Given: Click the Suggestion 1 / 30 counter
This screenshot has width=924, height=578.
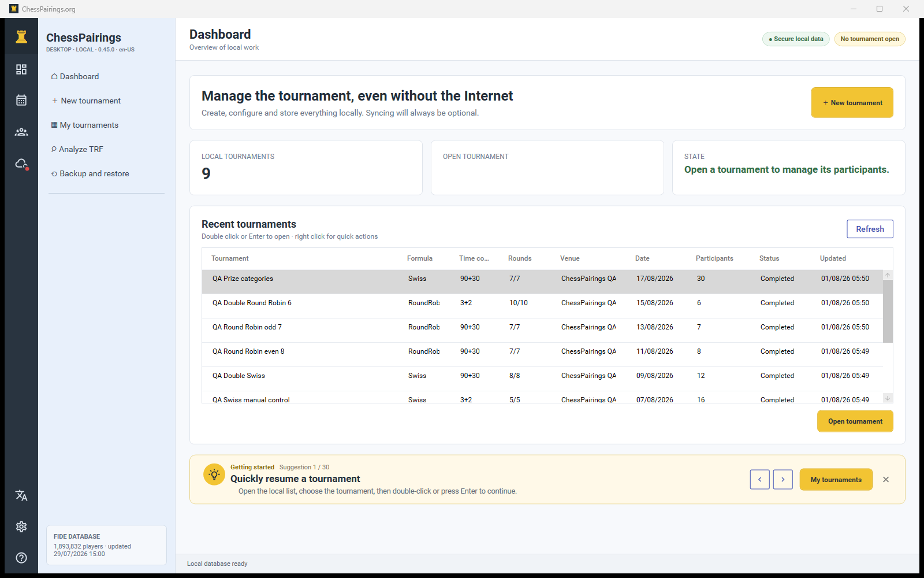Looking at the screenshot, I should (304, 467).
